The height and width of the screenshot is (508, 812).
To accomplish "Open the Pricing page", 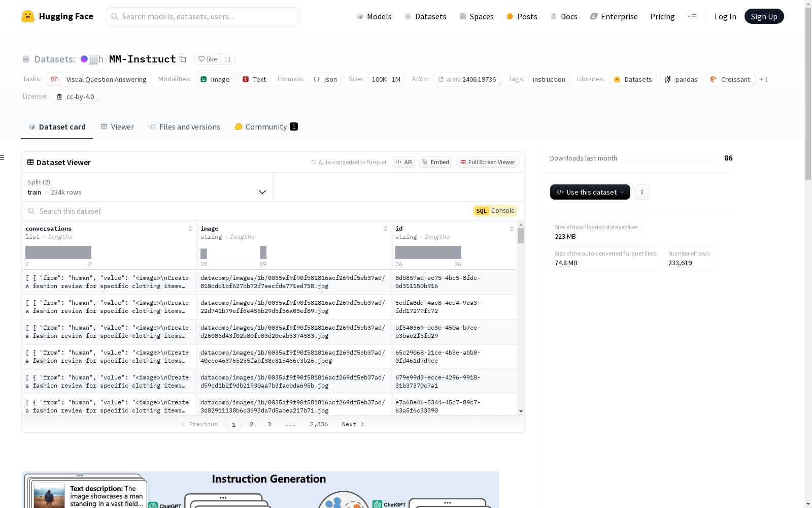I will (662, 16).
